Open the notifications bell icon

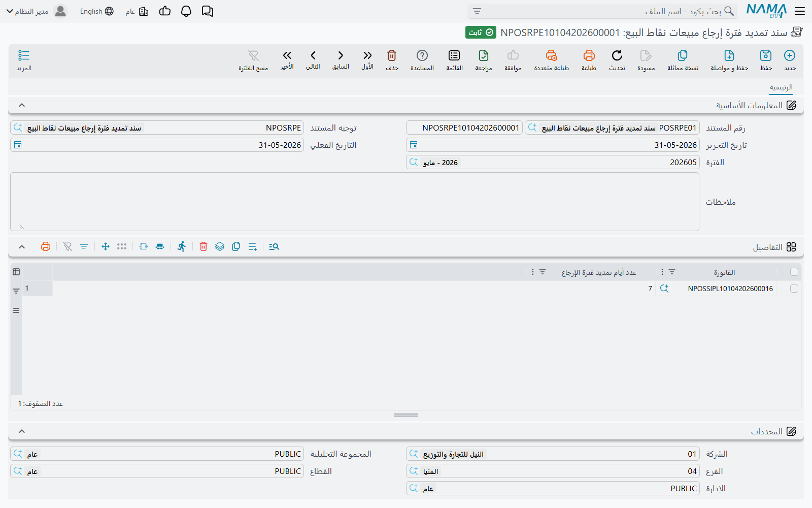point(186,11)
